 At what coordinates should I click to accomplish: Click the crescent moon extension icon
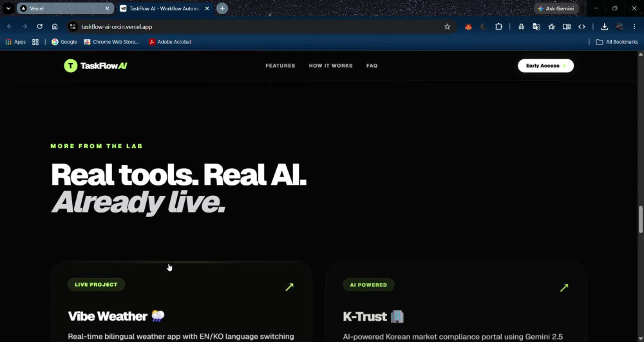(484, 26)
